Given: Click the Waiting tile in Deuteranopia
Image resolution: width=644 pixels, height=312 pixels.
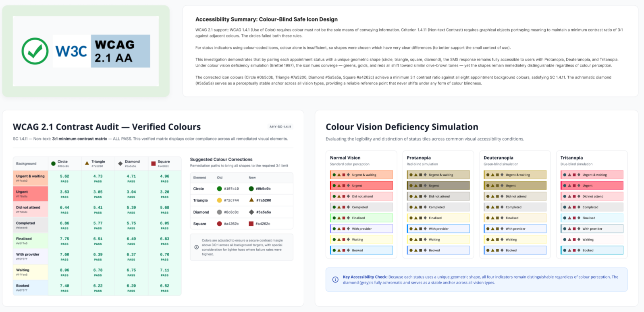Looking at the screenshot, I should 515,239.
